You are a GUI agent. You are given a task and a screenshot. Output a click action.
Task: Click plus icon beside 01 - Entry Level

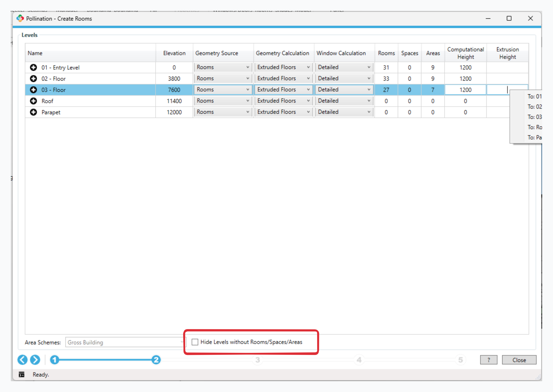[x=33, y=67]
